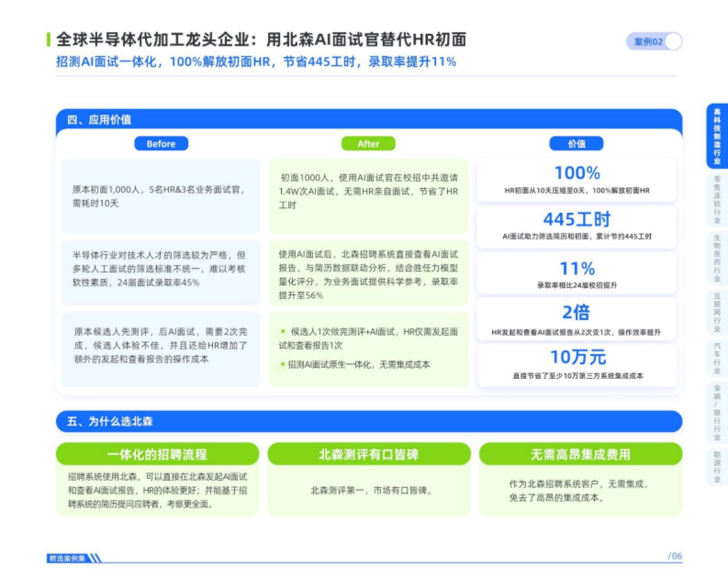Select the After pill label

[x=368, y=144]
